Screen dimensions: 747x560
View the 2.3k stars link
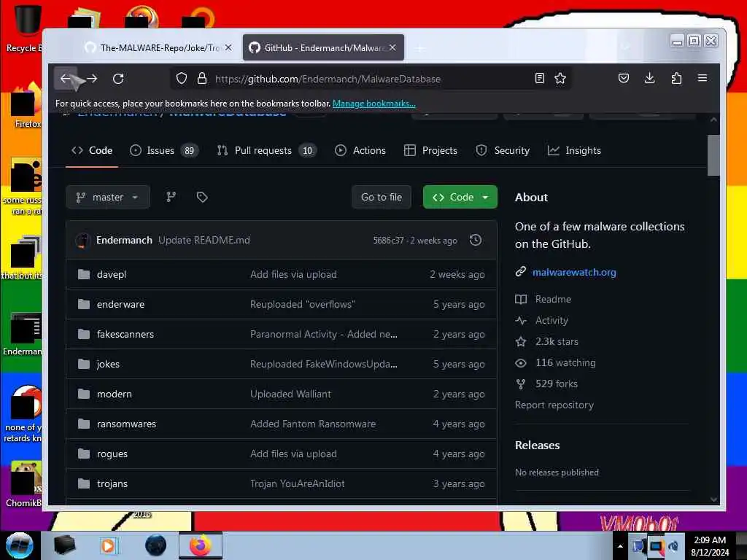[x=557, y=341]
